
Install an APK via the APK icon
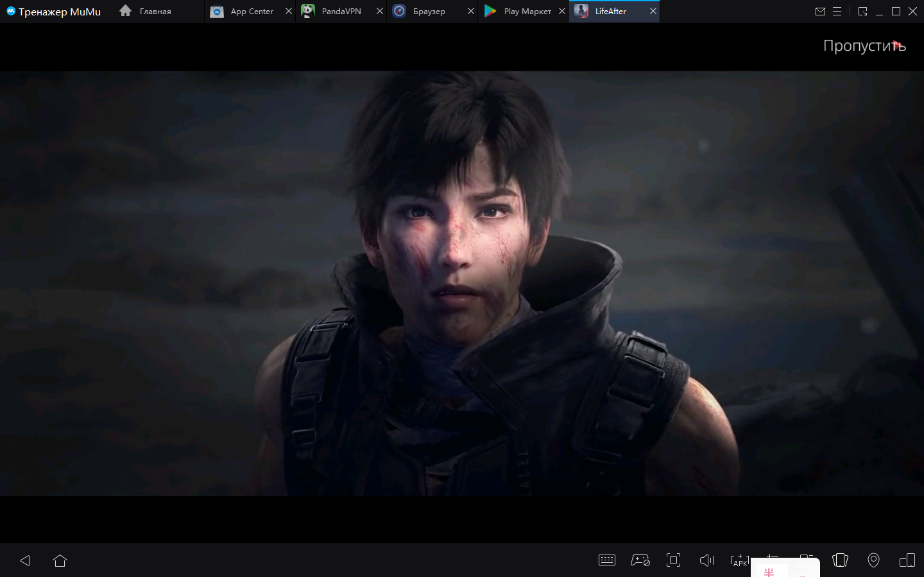(x=740, y=560)
